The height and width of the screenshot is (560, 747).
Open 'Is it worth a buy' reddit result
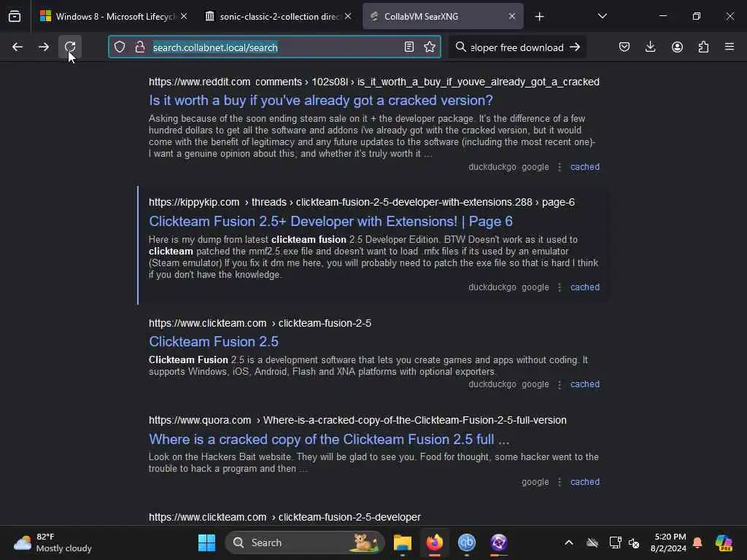(321, 101)
